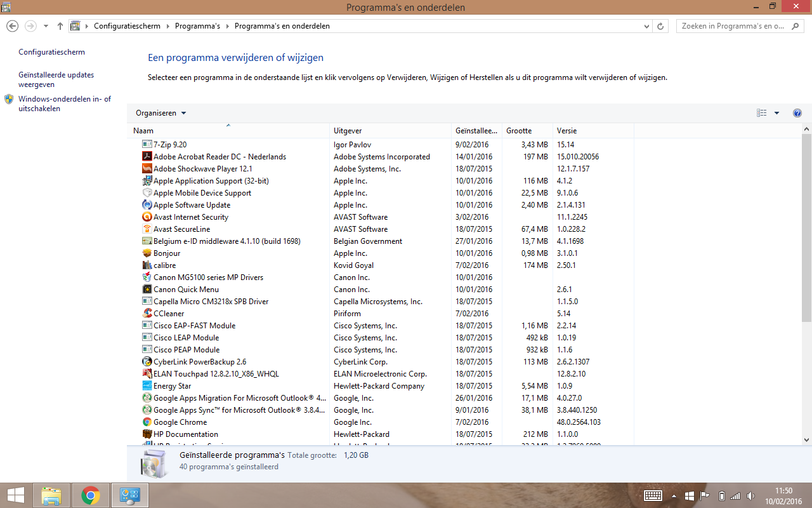812x508 pixels.
Task: Click the Canon Quick Menu icon
Action: (x=147, y=290)
